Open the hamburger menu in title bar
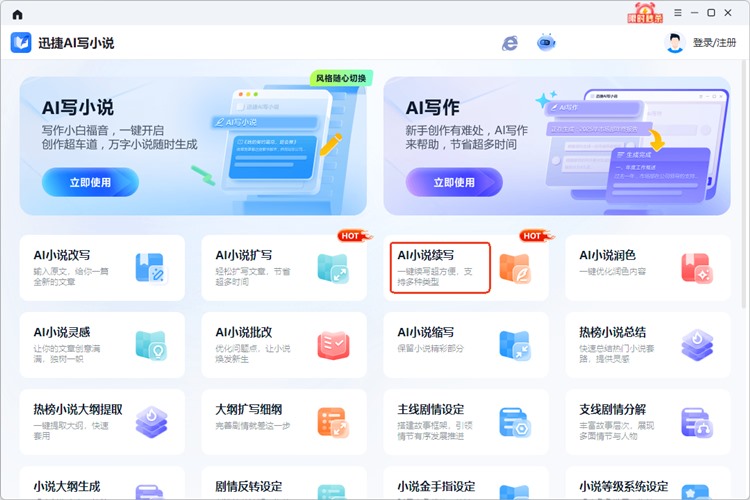 [678, 13]
